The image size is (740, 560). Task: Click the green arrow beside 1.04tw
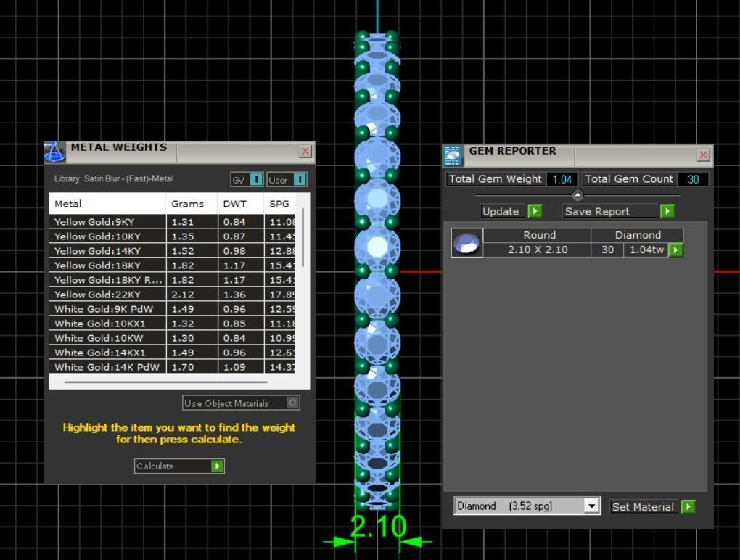tap(676, 250)
